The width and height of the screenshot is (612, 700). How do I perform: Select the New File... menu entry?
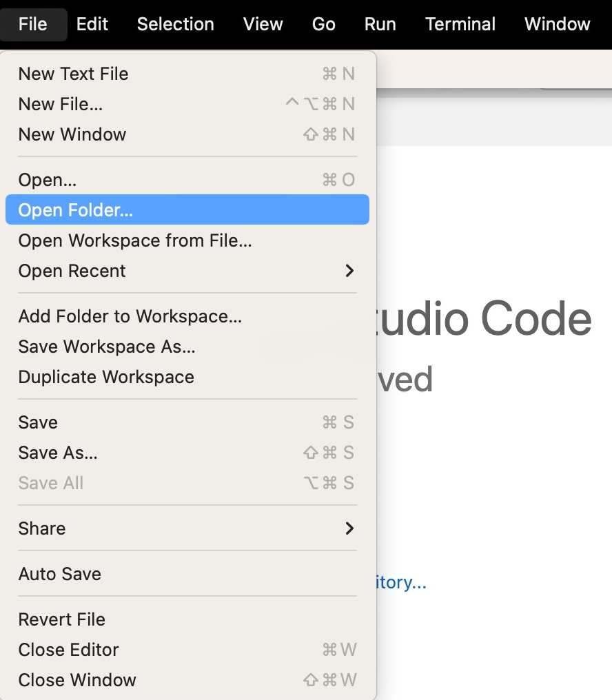click(61, 104)
